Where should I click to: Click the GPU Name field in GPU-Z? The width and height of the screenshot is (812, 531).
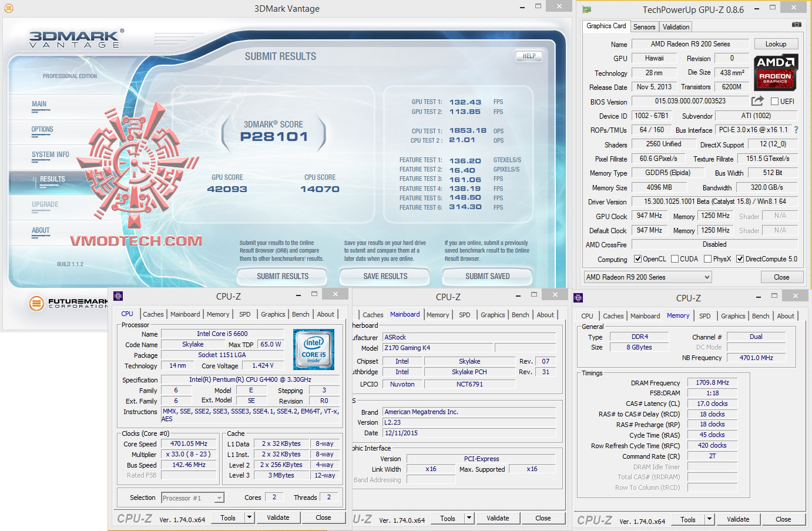[690, 44]
